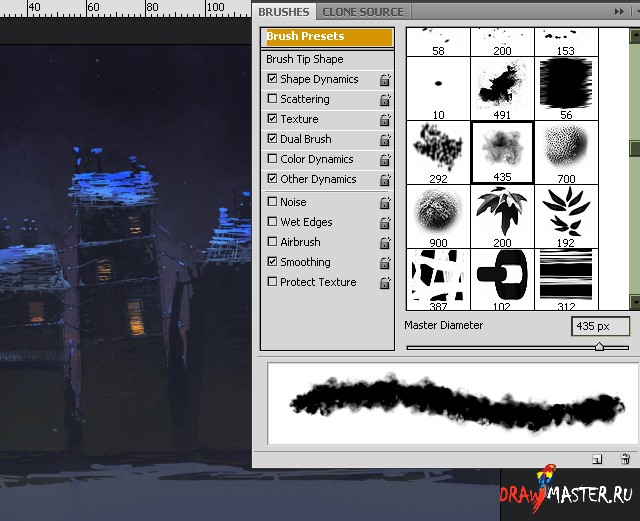Enable the Noise checkbox
Viewport: 640px width, 521px height.
[272, 201]
